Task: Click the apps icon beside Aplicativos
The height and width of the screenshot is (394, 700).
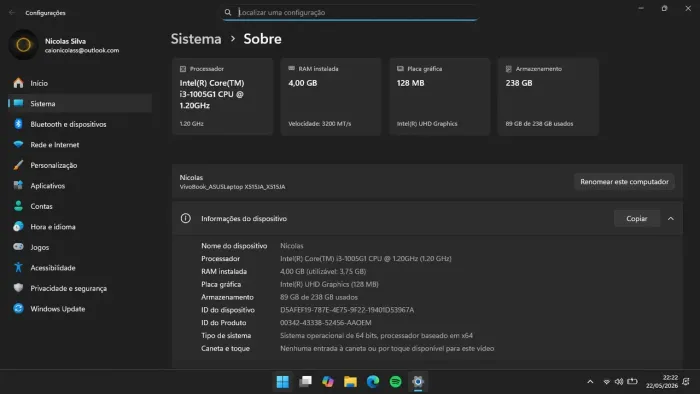Action: coord(18,185)
